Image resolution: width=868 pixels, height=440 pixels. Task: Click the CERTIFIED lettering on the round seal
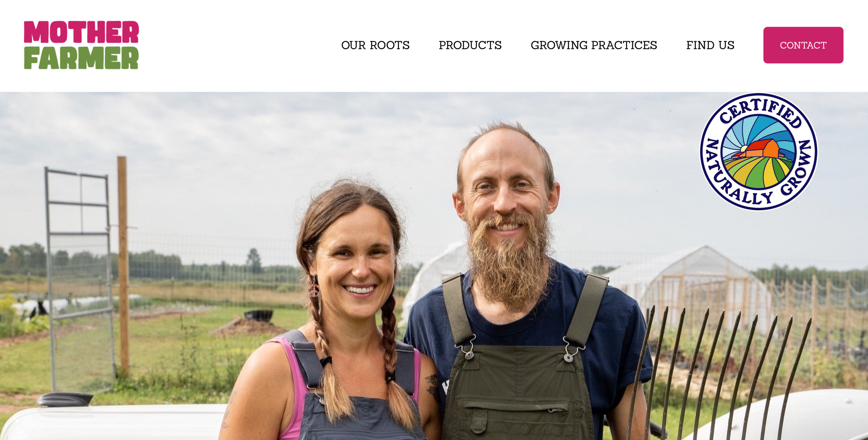pyautogui.click(x=761, y=112)
